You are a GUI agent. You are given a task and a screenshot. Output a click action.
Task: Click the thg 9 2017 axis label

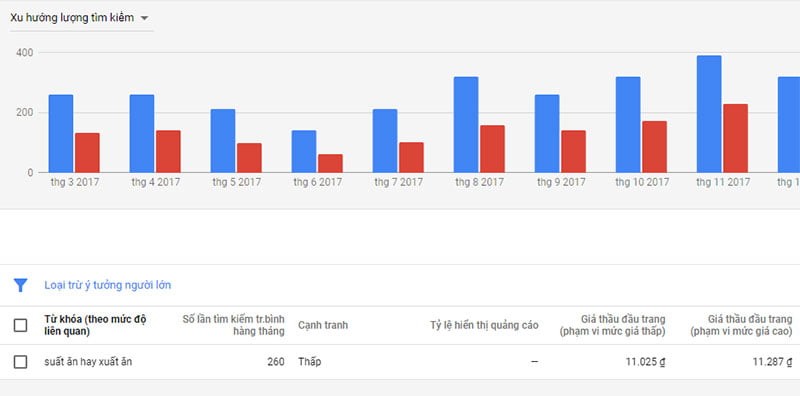point(561,182)
